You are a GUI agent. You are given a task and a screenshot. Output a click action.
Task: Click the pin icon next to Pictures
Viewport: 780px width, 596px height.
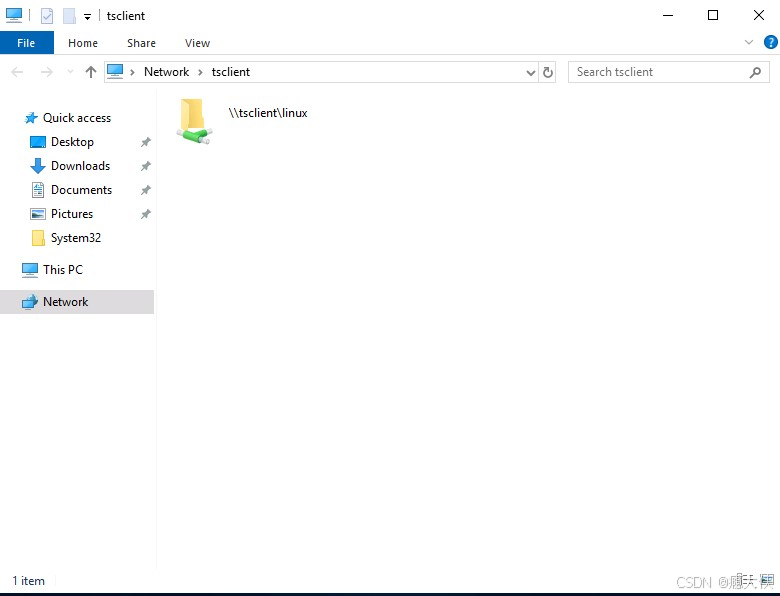pos(145,214)
